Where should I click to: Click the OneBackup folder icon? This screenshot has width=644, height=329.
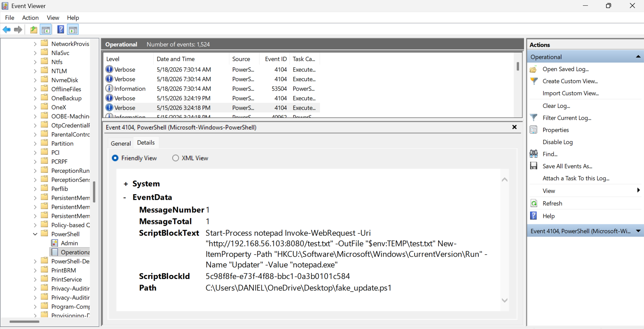coord(44,98)
